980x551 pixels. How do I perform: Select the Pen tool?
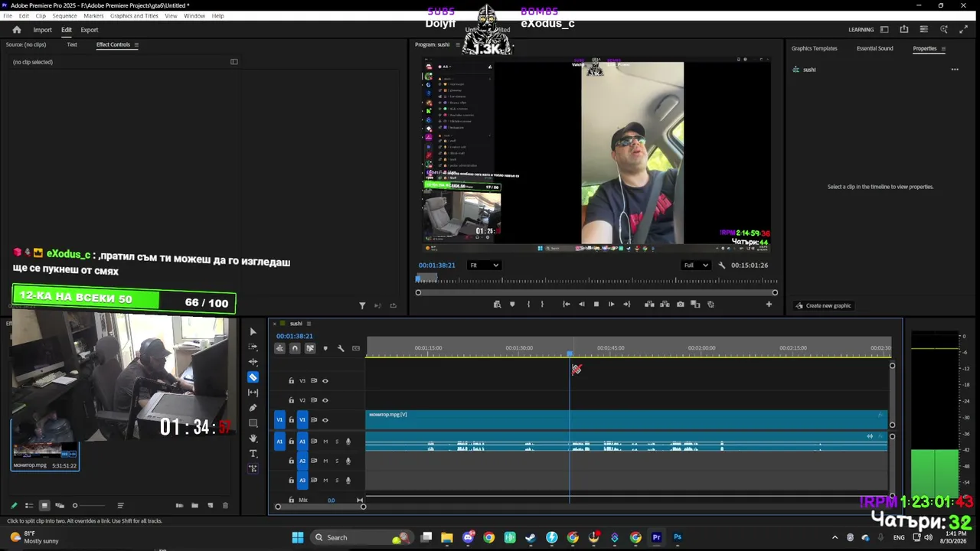click(x=253, y=408)
